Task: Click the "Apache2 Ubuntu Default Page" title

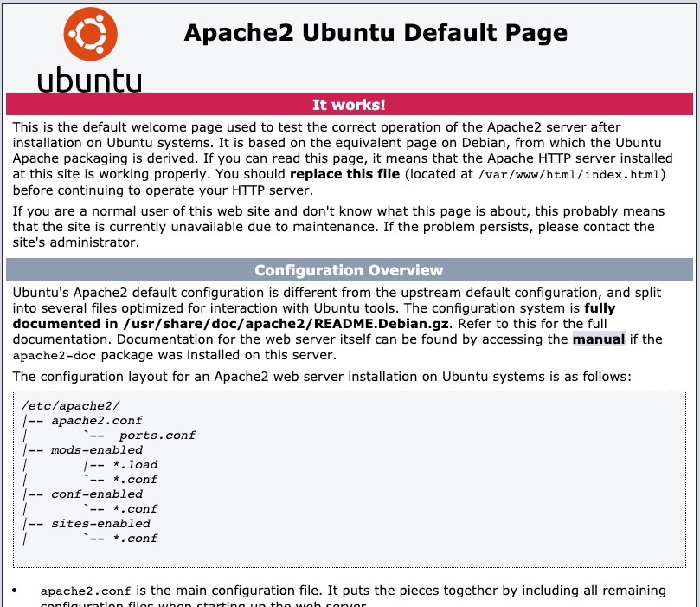Action: tap(376, 33)
